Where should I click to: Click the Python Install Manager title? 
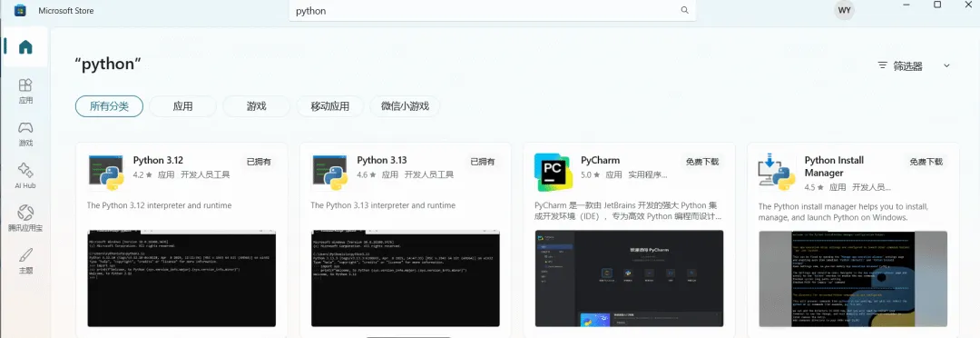click(834, 166)
